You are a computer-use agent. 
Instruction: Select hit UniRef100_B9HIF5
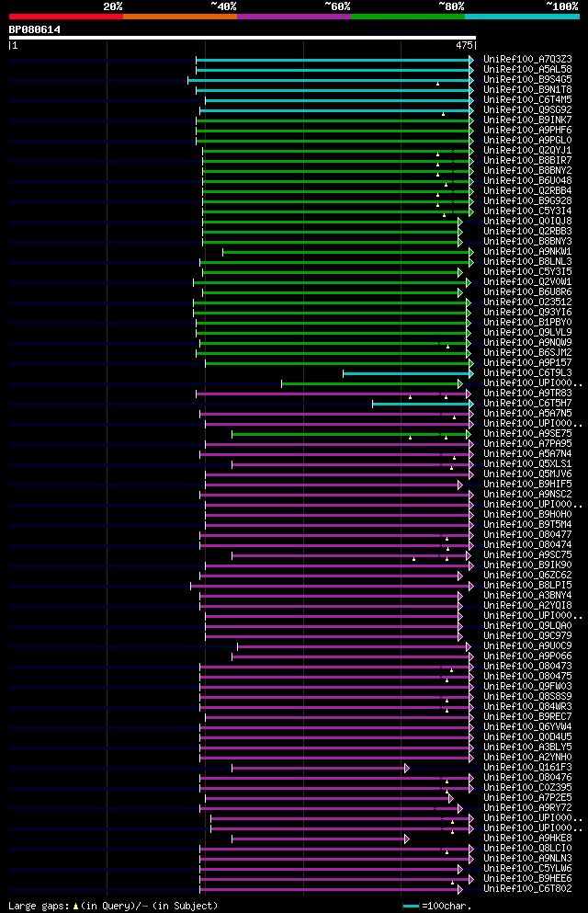coord(527,484)
